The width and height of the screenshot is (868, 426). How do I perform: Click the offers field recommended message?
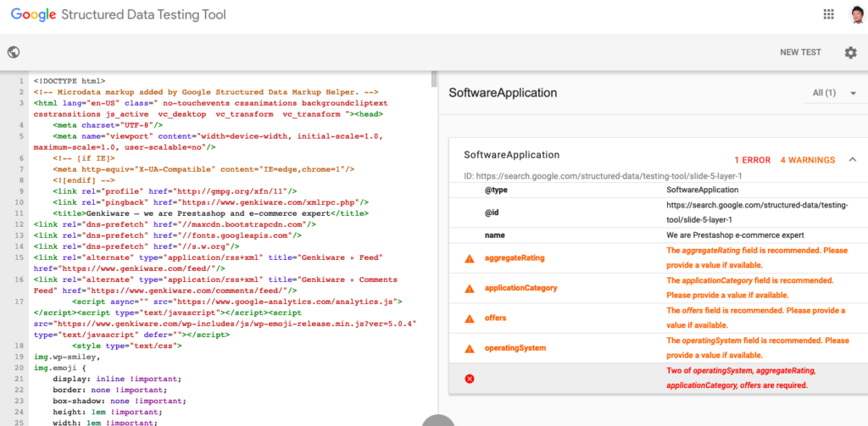point(755,318)
